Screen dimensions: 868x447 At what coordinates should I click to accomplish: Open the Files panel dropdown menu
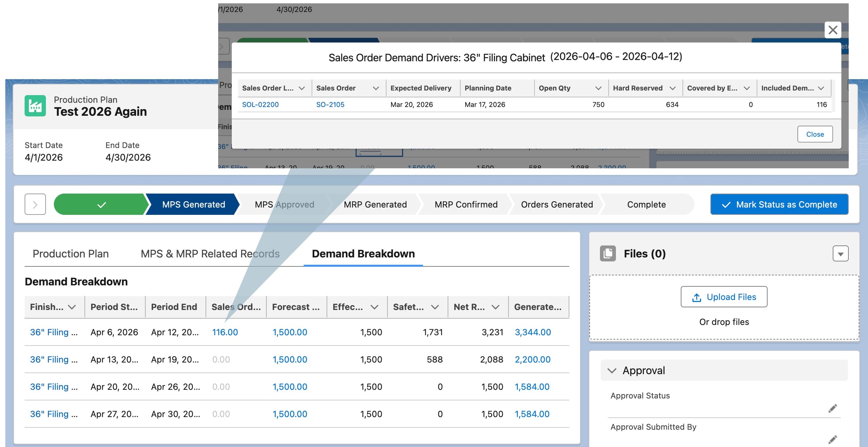coord(840,253)
